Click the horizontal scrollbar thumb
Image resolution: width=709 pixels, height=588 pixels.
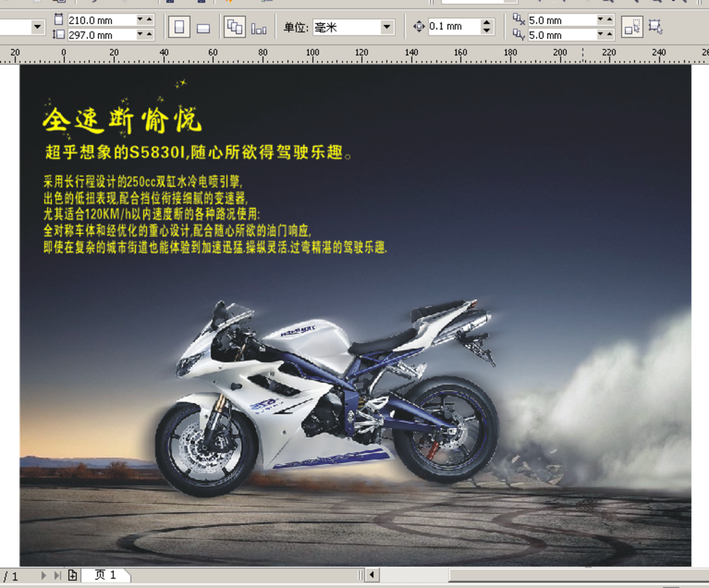[x=579, y=575]
